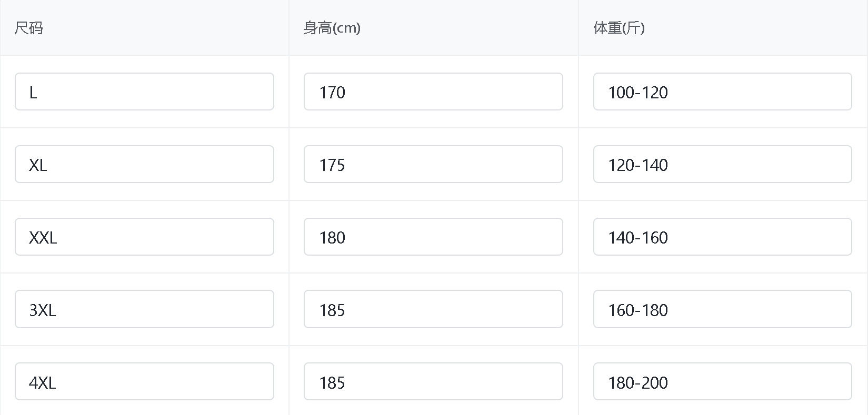Edit the weight range for size L

[722, 92]
